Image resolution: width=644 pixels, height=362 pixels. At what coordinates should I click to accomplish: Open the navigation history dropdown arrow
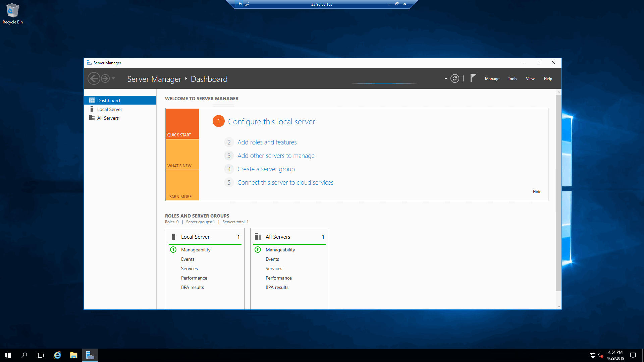point(113,78)
